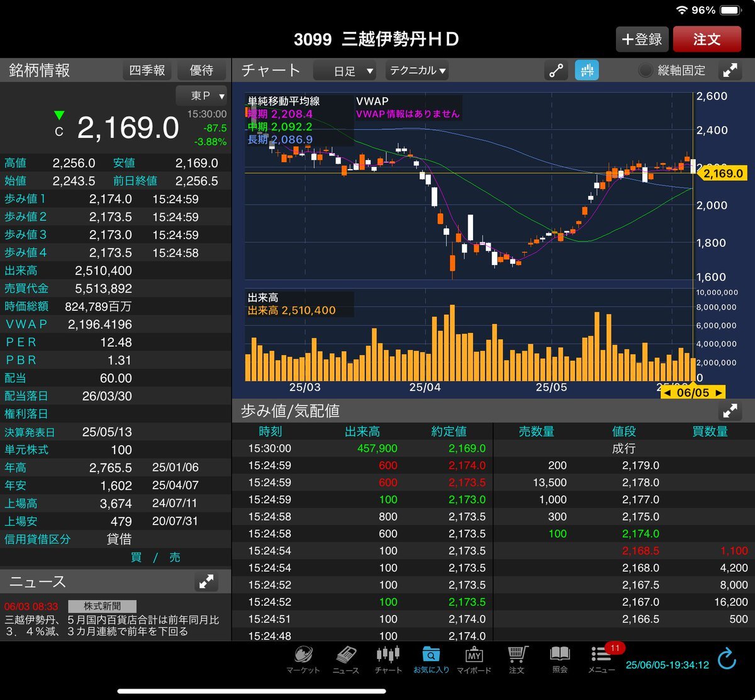Tap the best ask price 2,174.0

(x=640, y=533)
